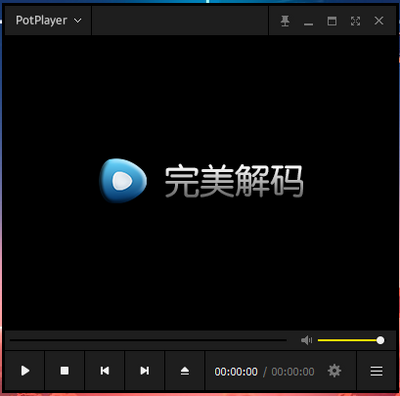Open the settings gear control panel
The width and height of the screenshot is (400, 396).
334,370
